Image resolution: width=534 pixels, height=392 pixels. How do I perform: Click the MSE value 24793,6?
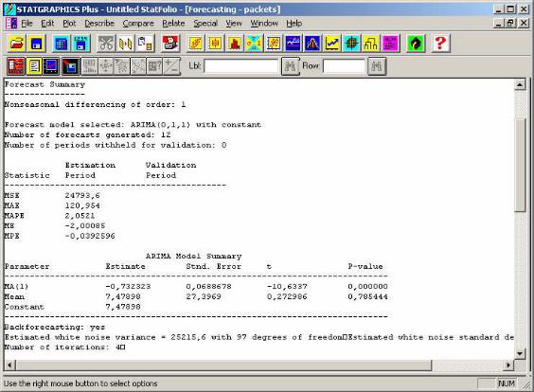(82, 195)
